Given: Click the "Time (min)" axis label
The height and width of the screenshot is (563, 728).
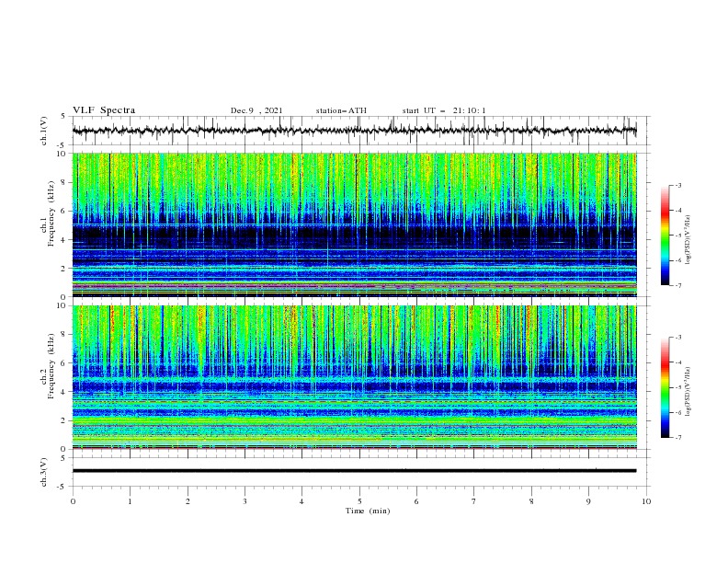Looking at the screenshot, I should 368,511.
